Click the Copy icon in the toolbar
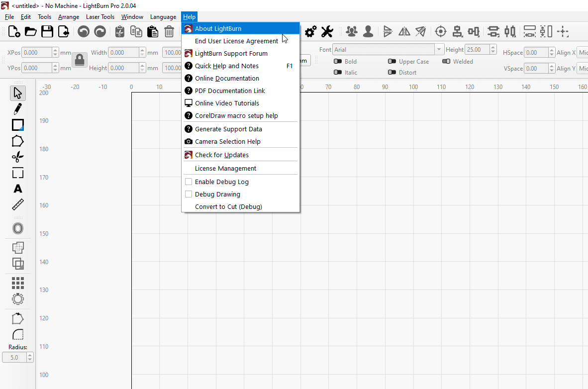Viewport: 588px width, 389px height. point(136,31)
